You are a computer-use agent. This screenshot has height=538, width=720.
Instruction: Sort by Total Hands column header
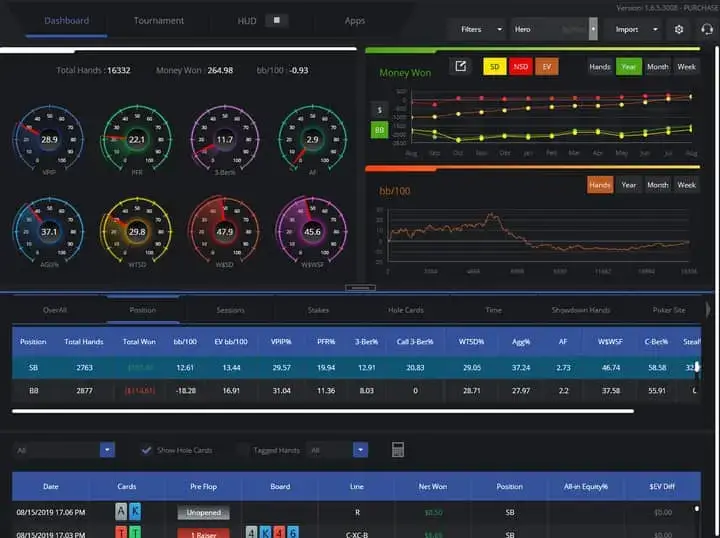[x=84, y=342]
